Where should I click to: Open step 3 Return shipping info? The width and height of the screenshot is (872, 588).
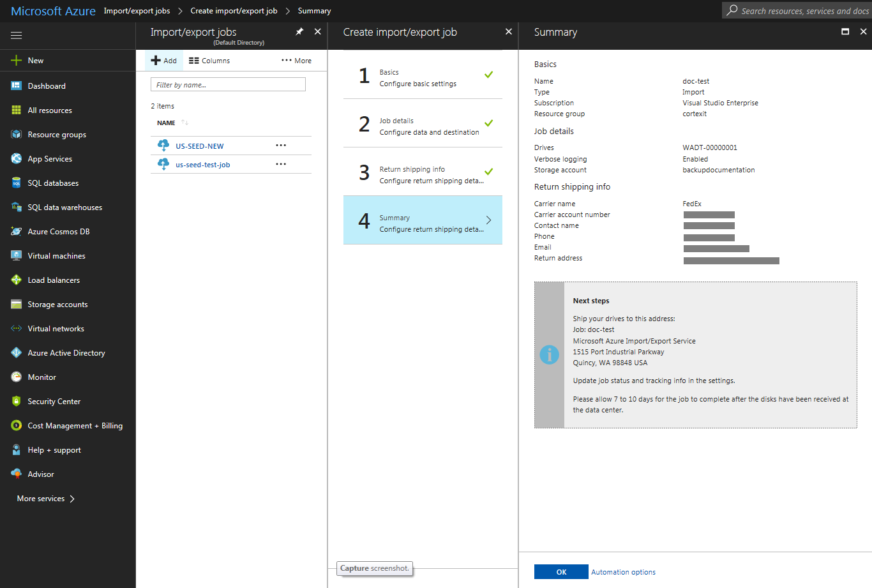pyautogui.click(x=423, y=172)
